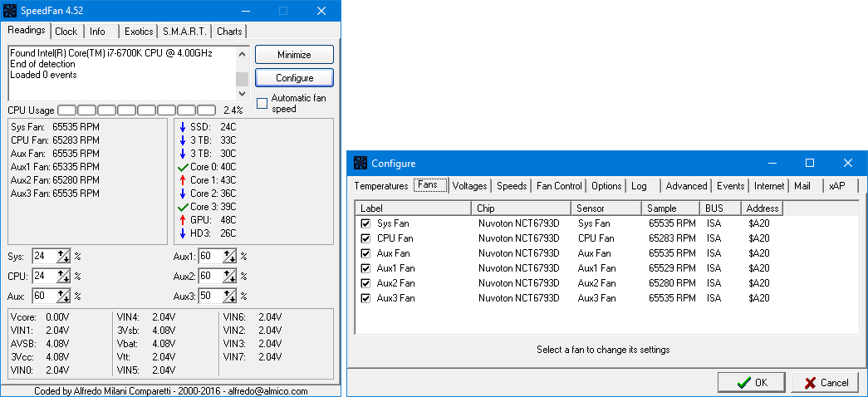Uncheck the Aux1 Fan checkbox in Configure
Image resolution: width=868 pixels, height=397 pixels.
click(x=365, y=268)
